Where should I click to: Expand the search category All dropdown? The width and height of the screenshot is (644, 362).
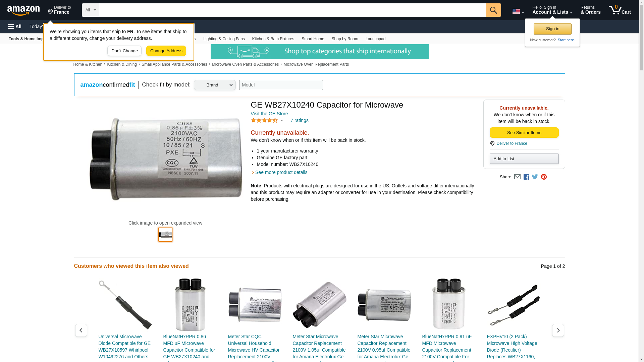pyautogui.click(x=91, y=10)
